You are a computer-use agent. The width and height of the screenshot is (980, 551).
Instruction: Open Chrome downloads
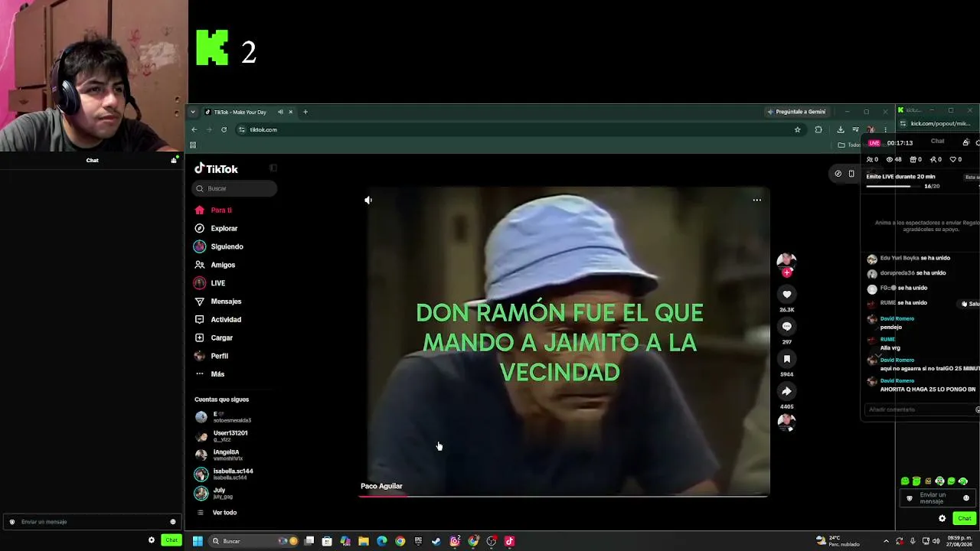[x=841, y=129]
